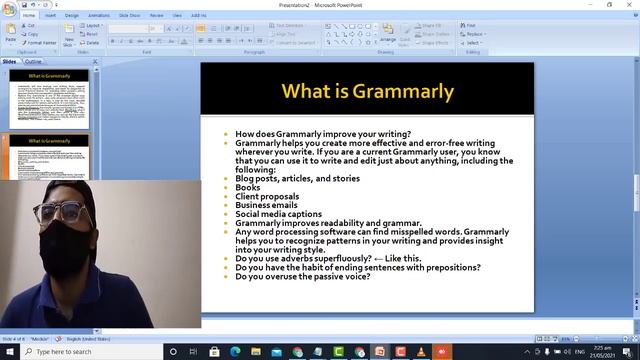The image size is (640, 360).
Task: Click the bullet Social media captions
Action: coord(278,214)
